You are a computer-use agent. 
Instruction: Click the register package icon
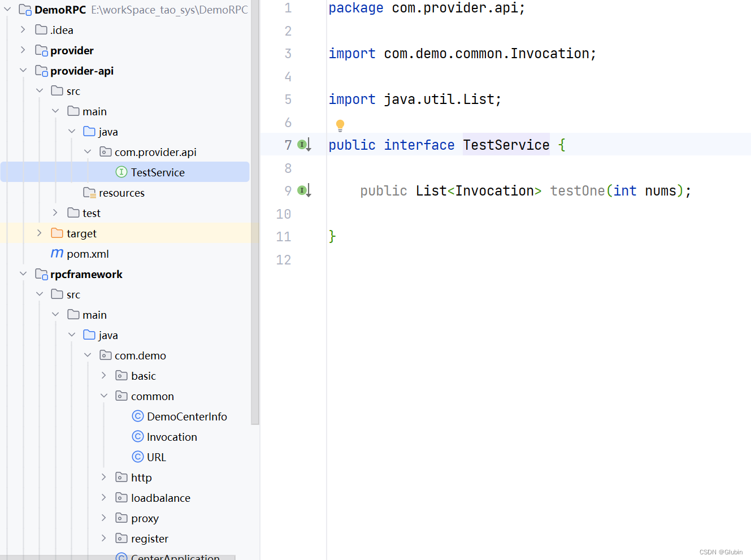(121, 538)
